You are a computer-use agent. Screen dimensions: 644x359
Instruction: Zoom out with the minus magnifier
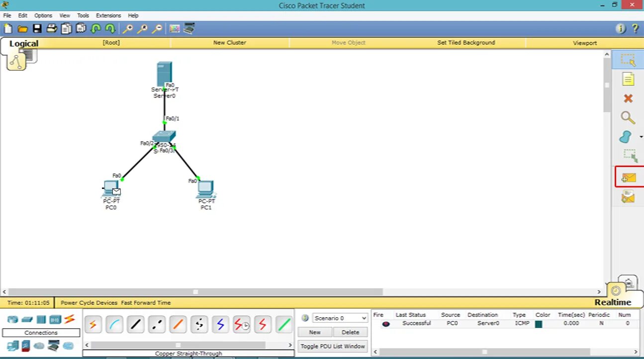[x=157, y=29]
